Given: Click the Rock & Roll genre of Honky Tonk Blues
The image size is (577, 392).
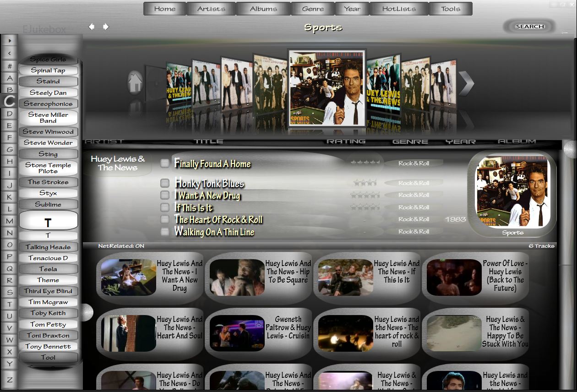Looking at the screenshot, I should pyautogui.click(x=414, y=183).
